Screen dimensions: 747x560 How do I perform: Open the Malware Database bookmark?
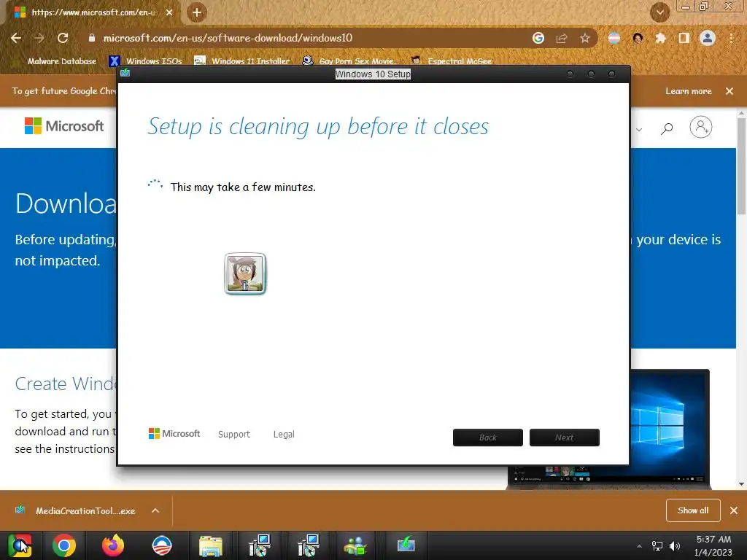62,61
